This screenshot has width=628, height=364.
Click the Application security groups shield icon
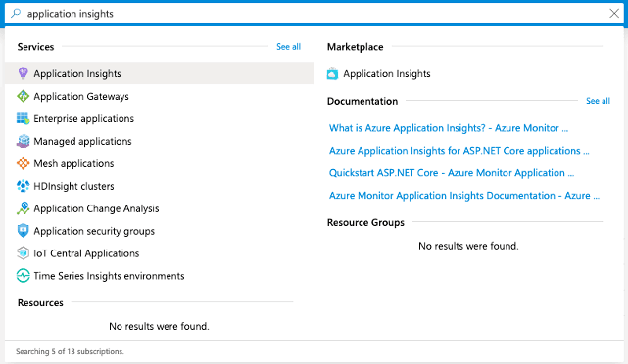[x=24, y=231]
